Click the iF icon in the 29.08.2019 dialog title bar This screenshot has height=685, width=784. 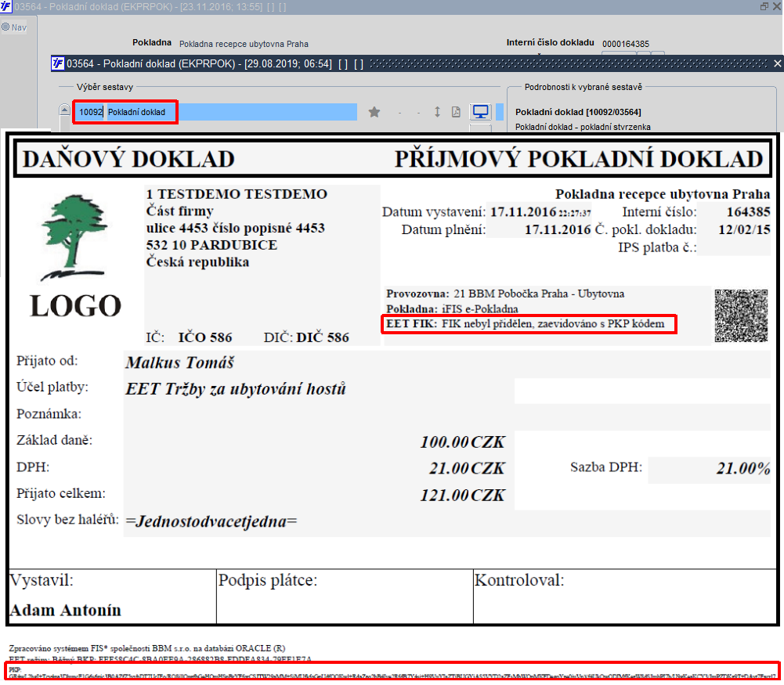(x=58, y=63)
